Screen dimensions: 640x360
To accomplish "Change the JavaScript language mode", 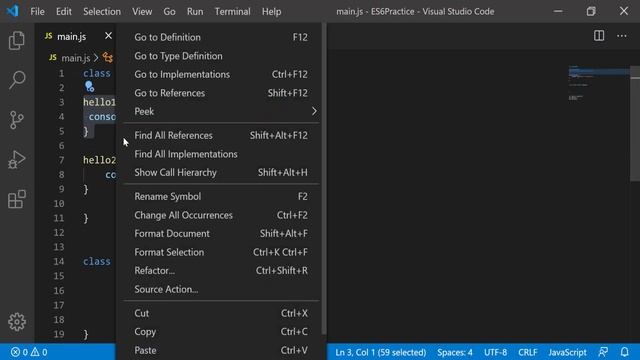I will 567,352.
